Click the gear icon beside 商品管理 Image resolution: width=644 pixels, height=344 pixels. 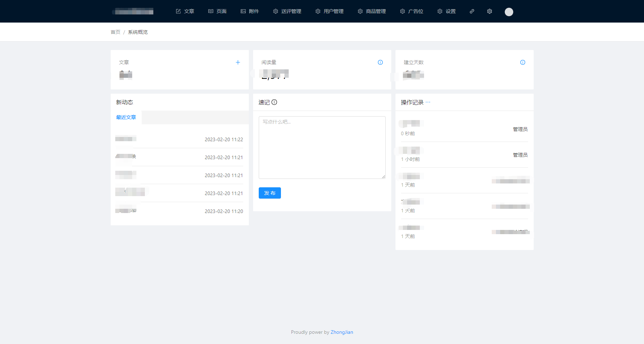[360, 11]
